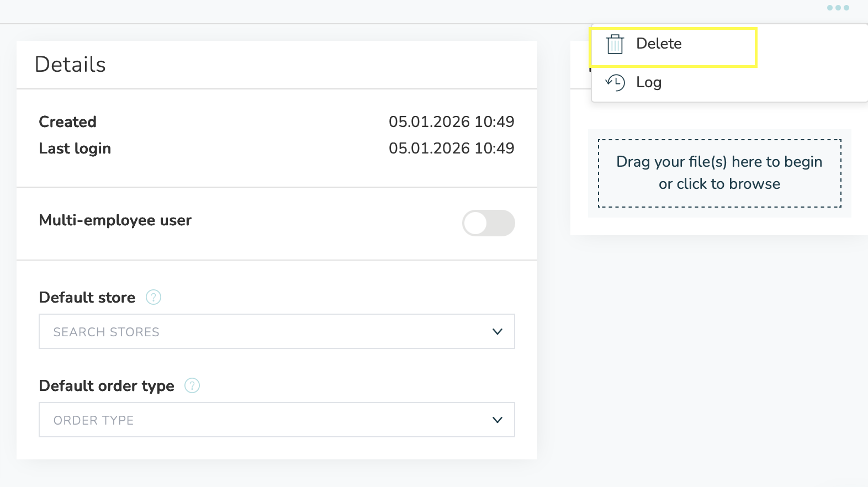This screenshot has height=487, width=868.
Task: Click the Default order type label
Action: pyautogui.click(x=107, y=386)
